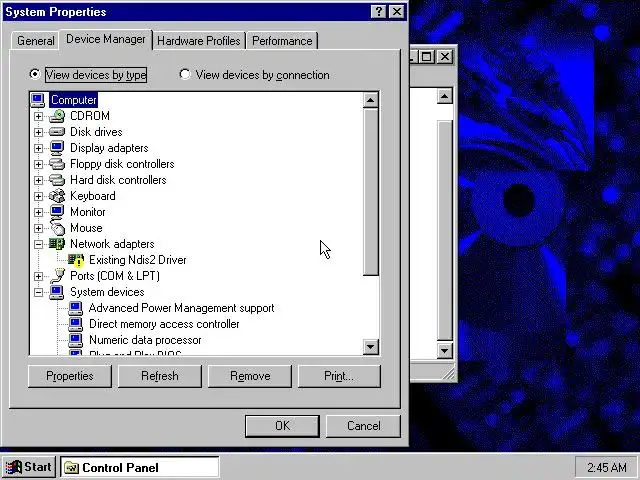Expand the Keyboard branch
640x480 pixels.
tap(38, 196)
